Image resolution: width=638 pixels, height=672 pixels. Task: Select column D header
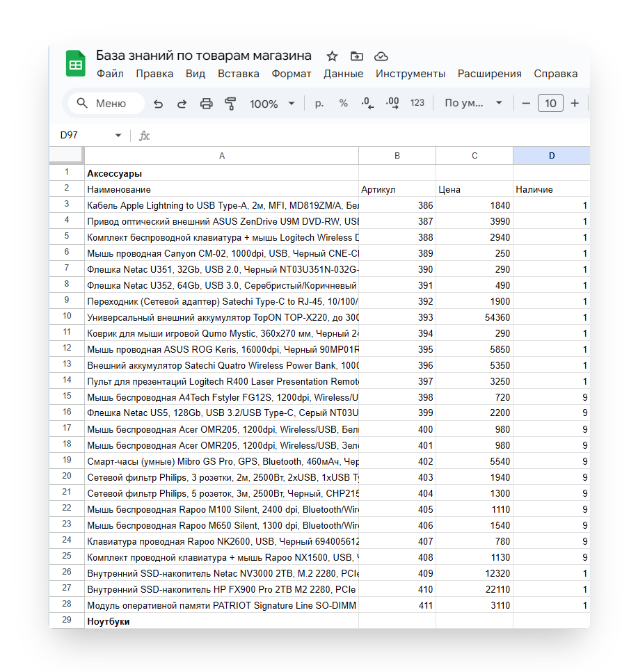[552, 156]
